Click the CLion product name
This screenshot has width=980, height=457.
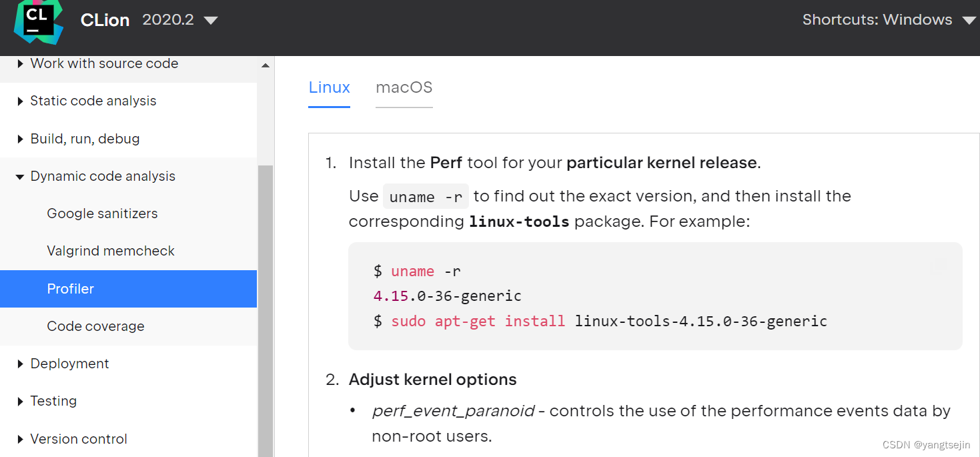[x=105, y=20]
